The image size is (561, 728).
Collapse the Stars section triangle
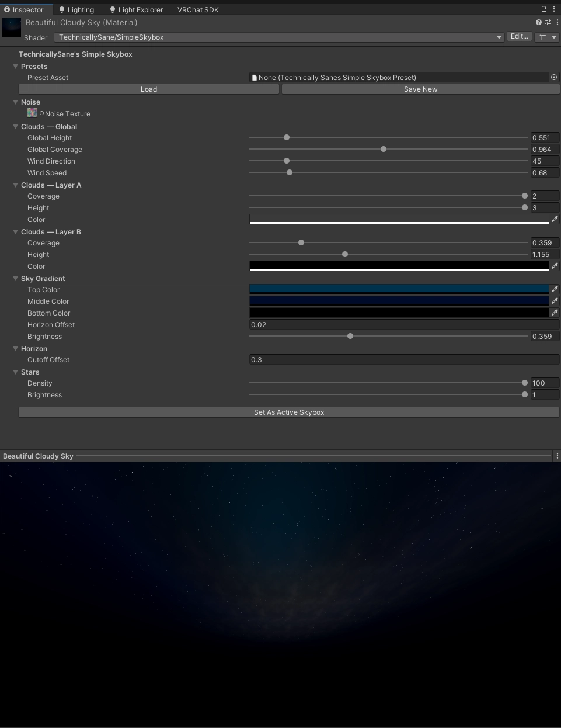pos(16,372)
